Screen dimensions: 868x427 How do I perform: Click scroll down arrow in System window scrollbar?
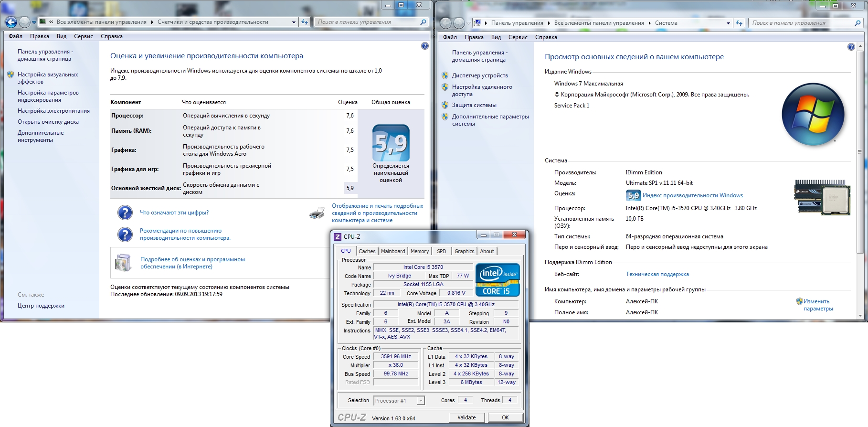(860, 315)
